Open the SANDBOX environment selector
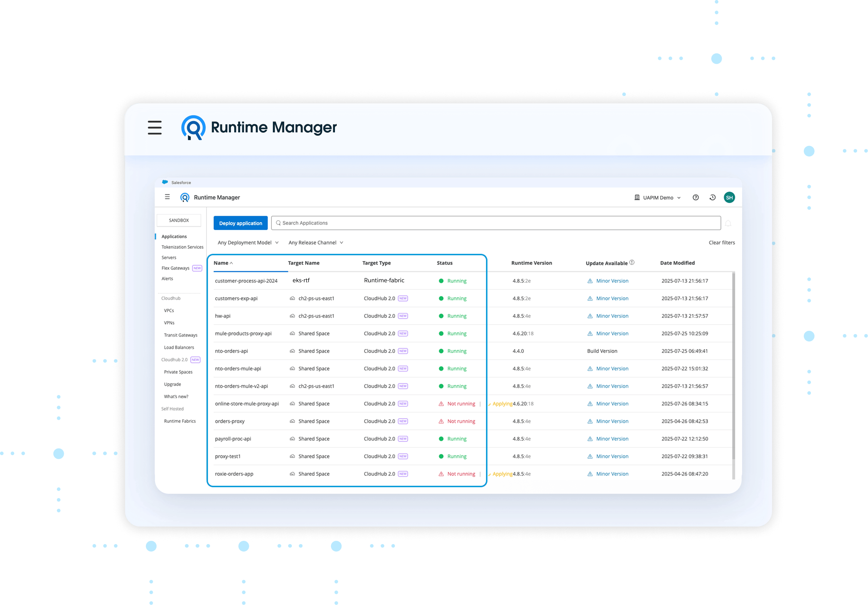 [179, 220]
